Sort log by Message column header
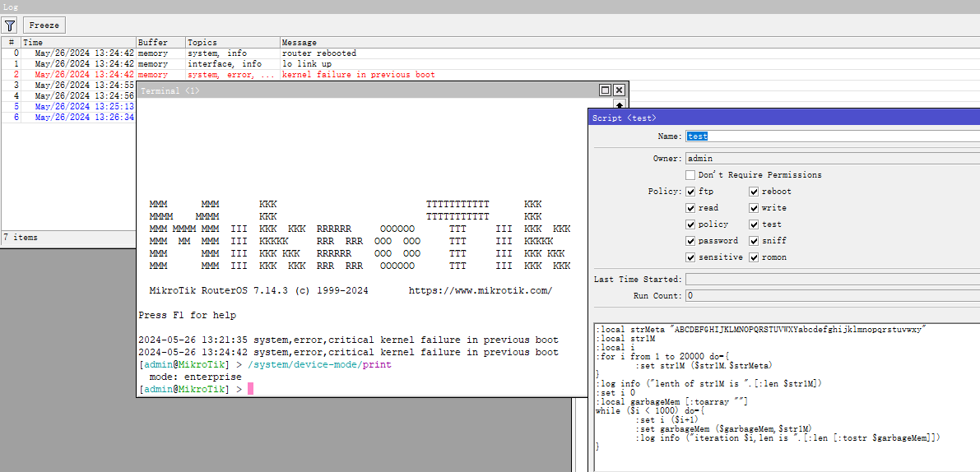The width and height of the screenshot is (980, 472). pyautogui.click(x=630, y=43)
